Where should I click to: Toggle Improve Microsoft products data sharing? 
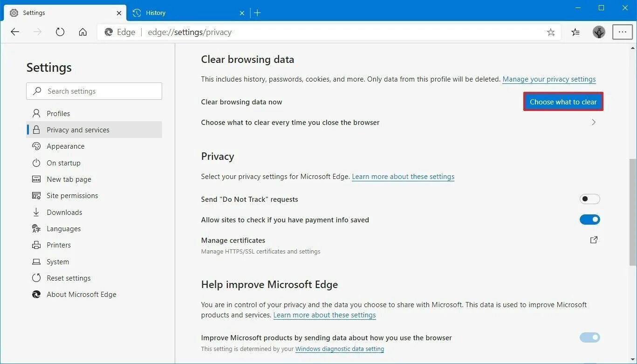(x=590, y=337)
